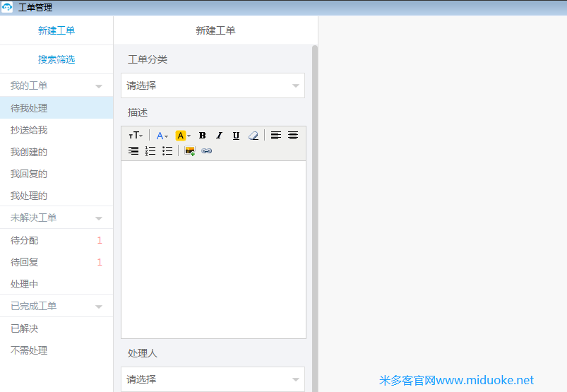Open the 工单分类 dropdown
Image resolution: width=567 pixels, height=392 pixels.
coord(213,85)
